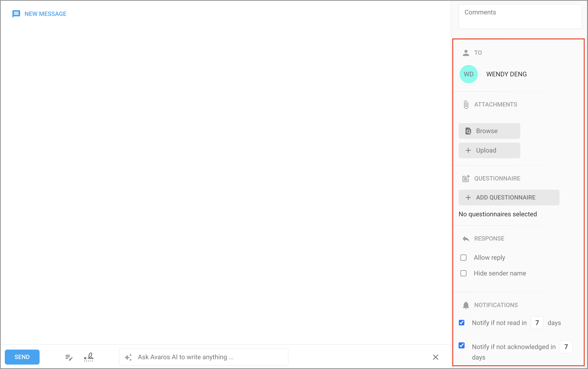The image size is (588, 369).
Task: Uncheck Notify if not acknowledged checkbox
Action: point(462,346)
